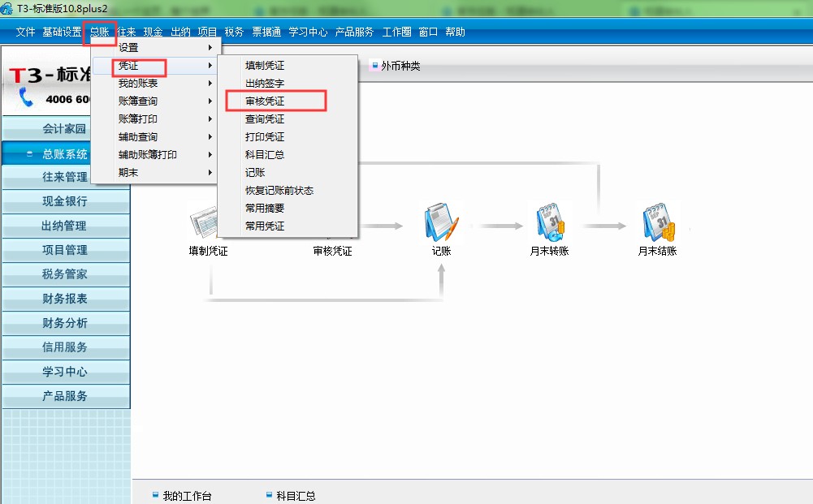Click the 科目汇总 bullet icon at bottom
Image resolution: width=813 pixels, height=504 pixels.
269,495
